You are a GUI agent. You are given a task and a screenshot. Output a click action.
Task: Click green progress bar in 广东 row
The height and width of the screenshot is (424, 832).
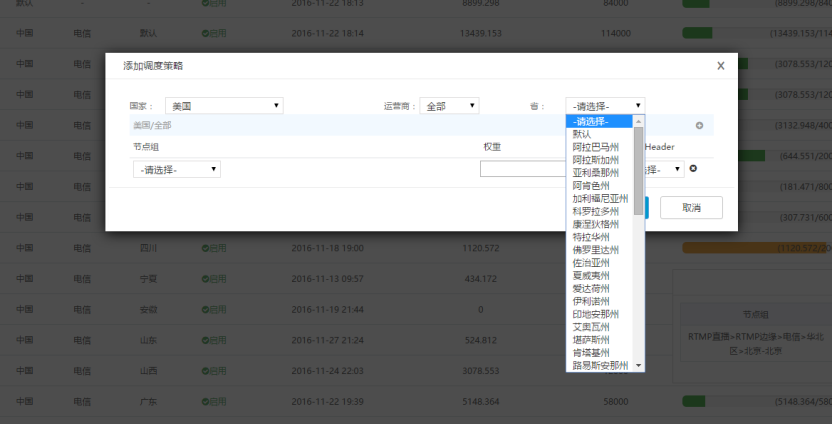tap(694, 402)
